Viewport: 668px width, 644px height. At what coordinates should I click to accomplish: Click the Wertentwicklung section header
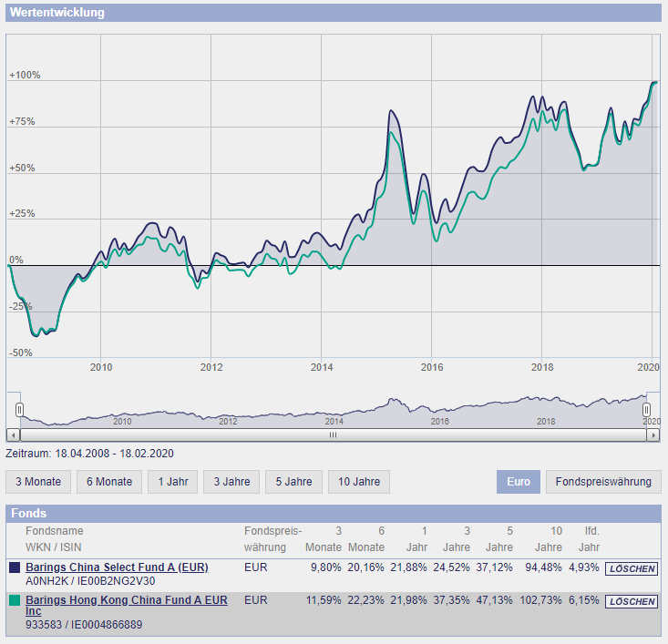[334, 13]
